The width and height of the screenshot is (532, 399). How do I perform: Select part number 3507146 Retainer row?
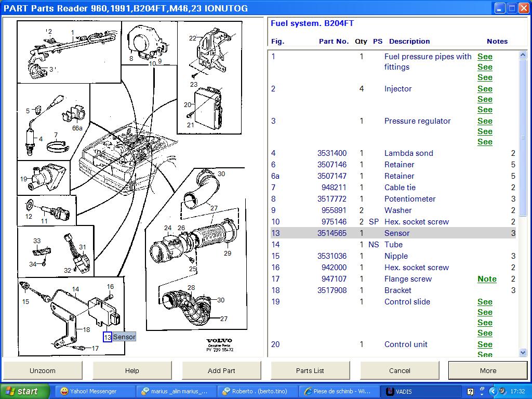(393, 165)
